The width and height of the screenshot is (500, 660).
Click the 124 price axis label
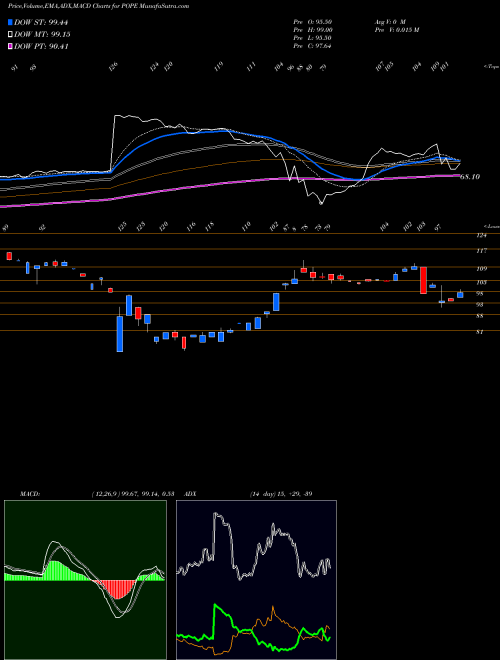pos(481,236)
